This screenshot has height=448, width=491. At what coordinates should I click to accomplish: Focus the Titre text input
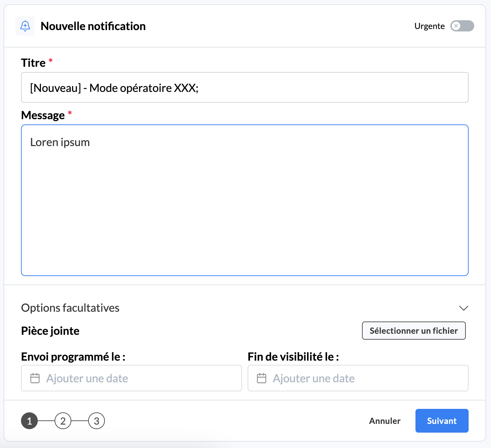click(245, 88)
